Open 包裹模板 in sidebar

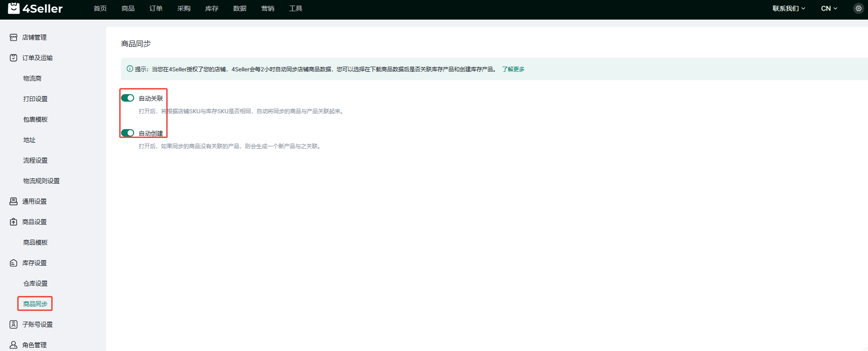point(35,119)
